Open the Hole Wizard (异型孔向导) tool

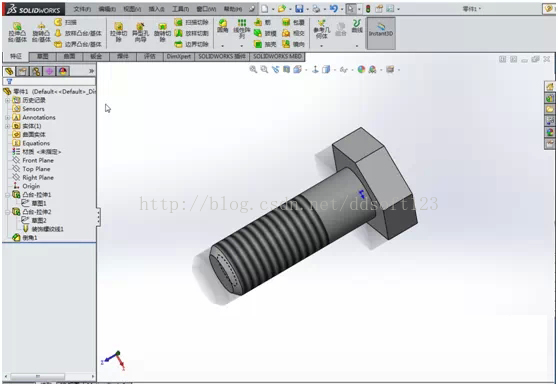[x=140, y=32]
